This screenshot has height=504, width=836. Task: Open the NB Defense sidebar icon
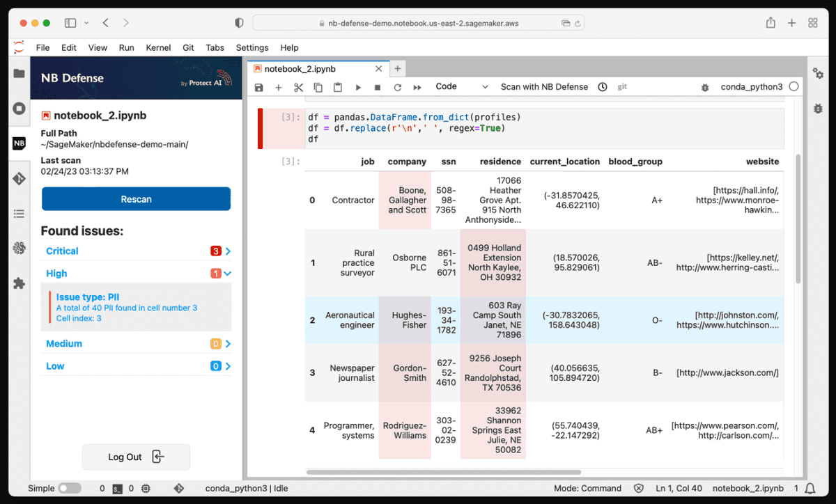[x=19, y=143]
